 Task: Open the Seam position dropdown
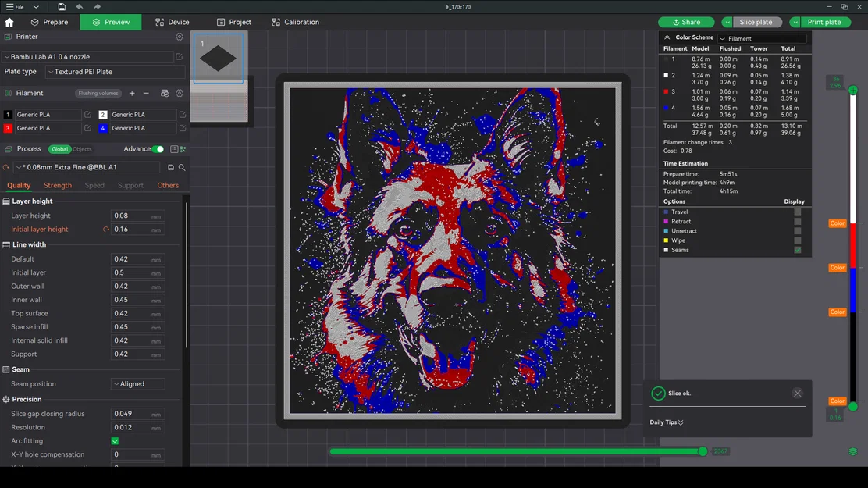click(x=138, y=384)
